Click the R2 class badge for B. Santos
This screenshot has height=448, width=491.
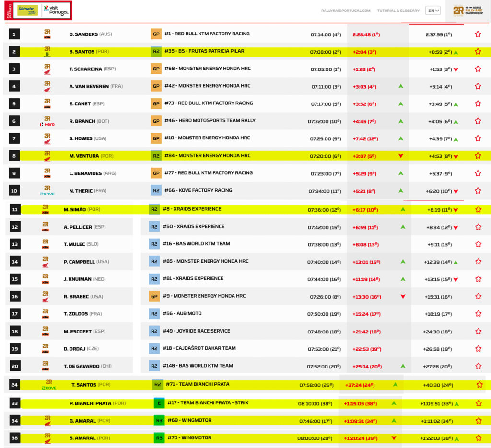156,52
